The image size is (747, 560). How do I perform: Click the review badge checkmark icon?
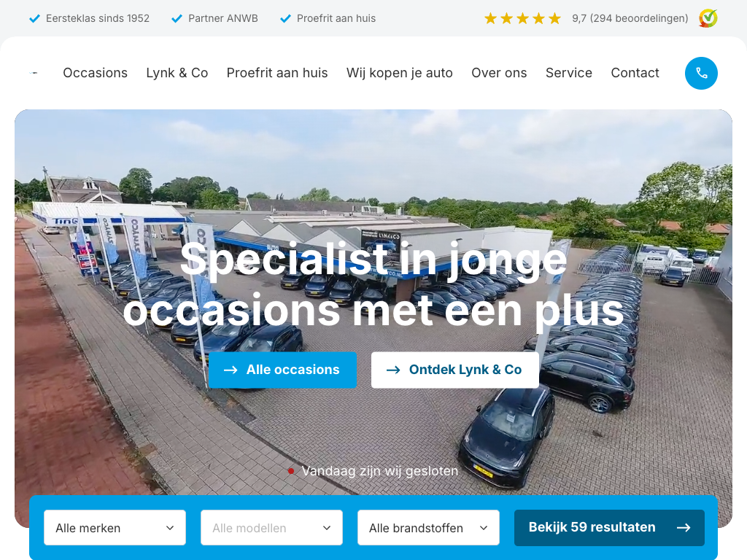pos(708,18)
